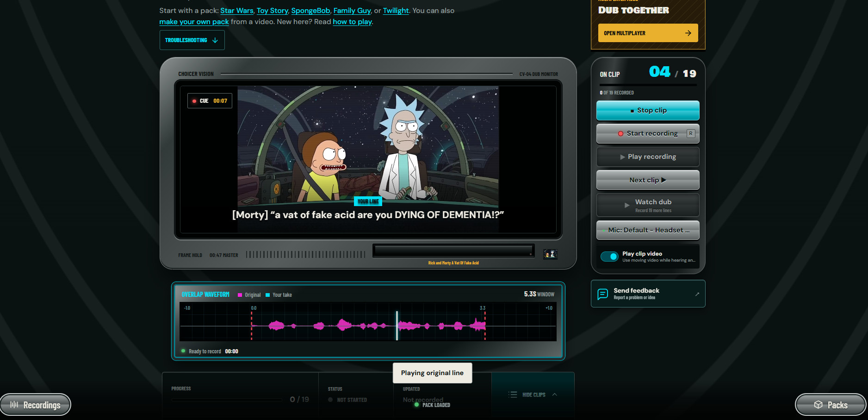Open the SpongeBob pack link

tap(310, 11)
